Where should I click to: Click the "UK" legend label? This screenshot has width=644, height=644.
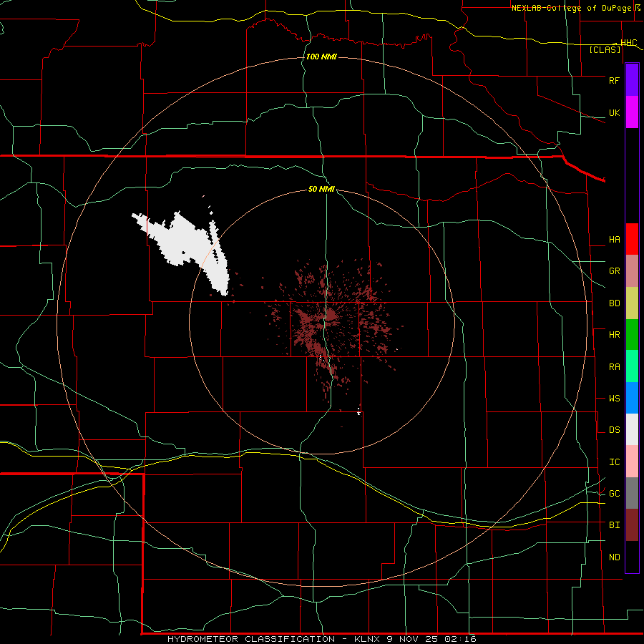click(x=614, y=113)
